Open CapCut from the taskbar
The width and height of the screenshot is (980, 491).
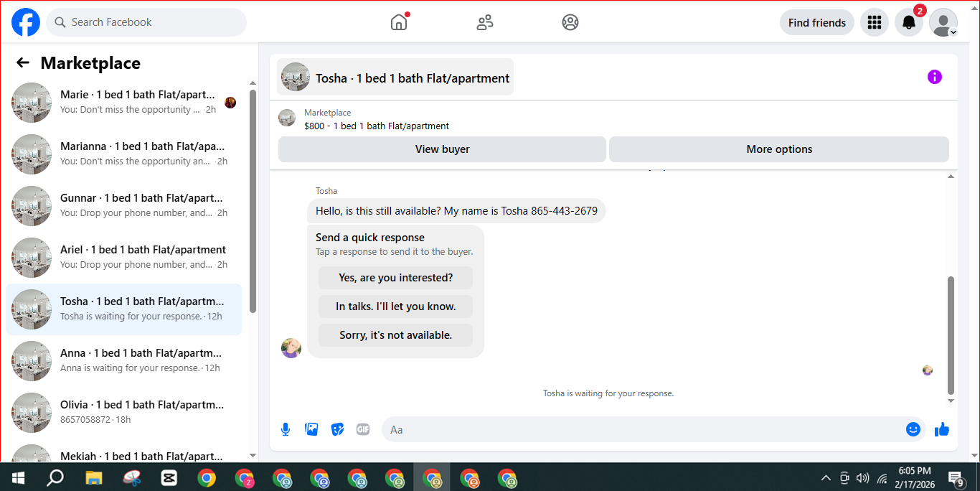click(x=169, y=477)
